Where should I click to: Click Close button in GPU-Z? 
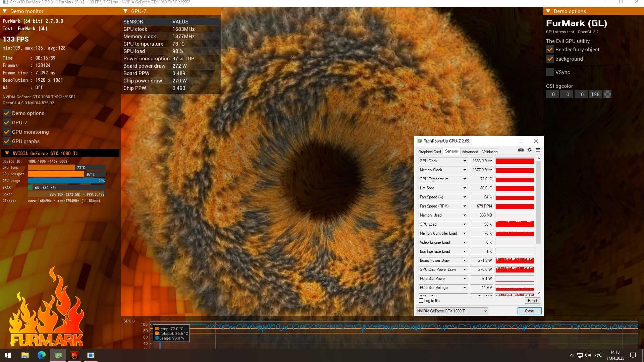click(529, 311)
